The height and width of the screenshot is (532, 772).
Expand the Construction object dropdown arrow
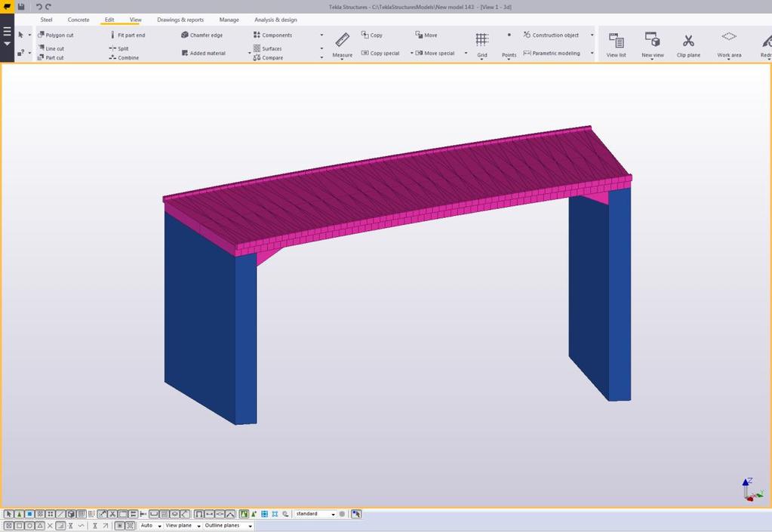tap(592, 35)
